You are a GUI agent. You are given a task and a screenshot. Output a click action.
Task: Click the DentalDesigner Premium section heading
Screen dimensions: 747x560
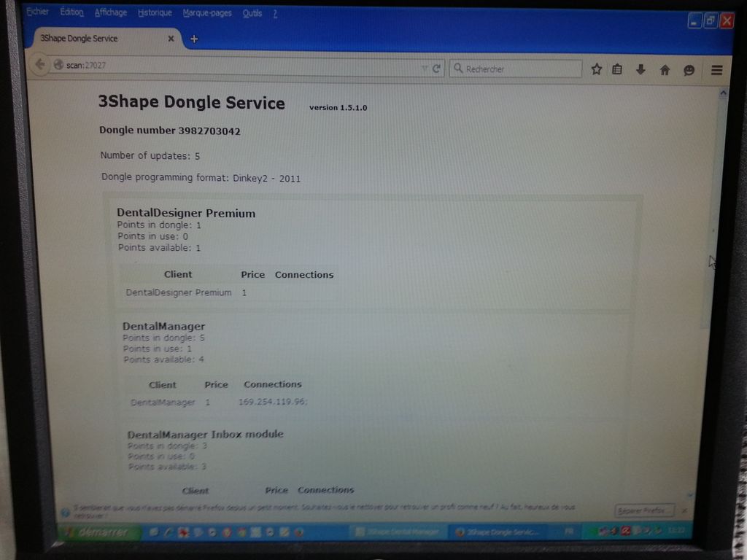tap(186, 213)
